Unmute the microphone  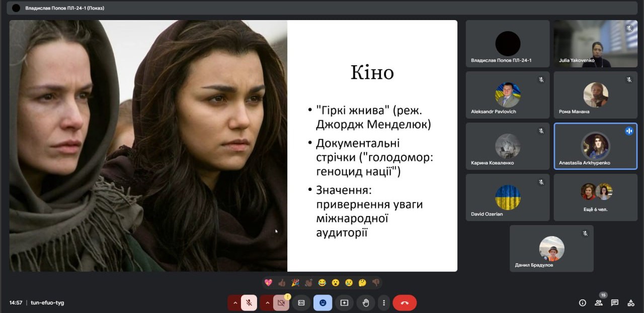[x=249, y=303]
